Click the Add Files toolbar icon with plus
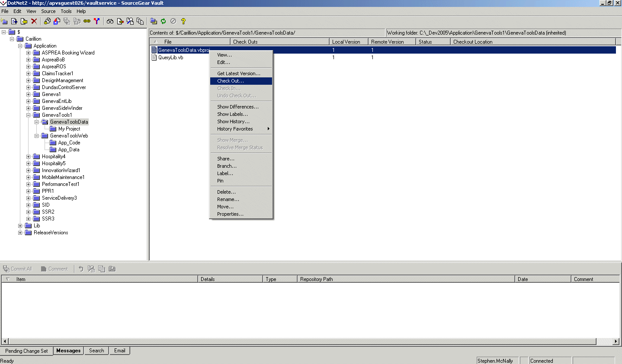 pos(14,21)
